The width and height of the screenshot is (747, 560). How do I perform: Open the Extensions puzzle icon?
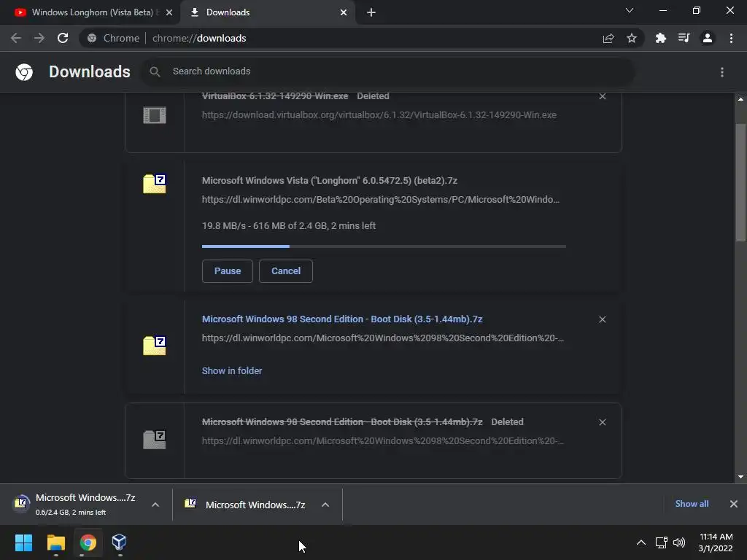point(660,38)
